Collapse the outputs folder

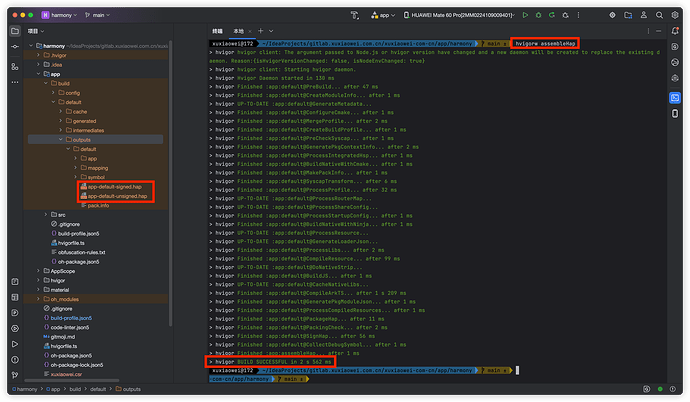(x=61, y=139)
